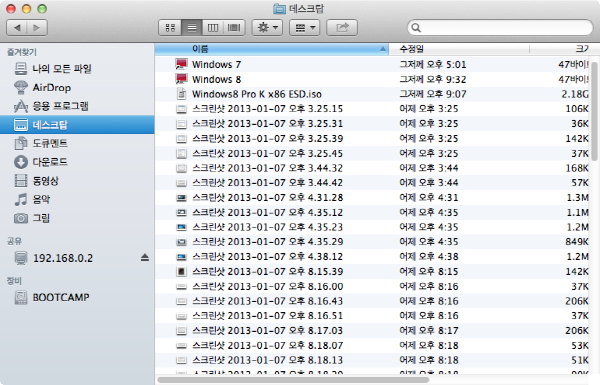Select screenshot 오후 3.44.32 file icon
600x385 pixels.
click(181, 168)
